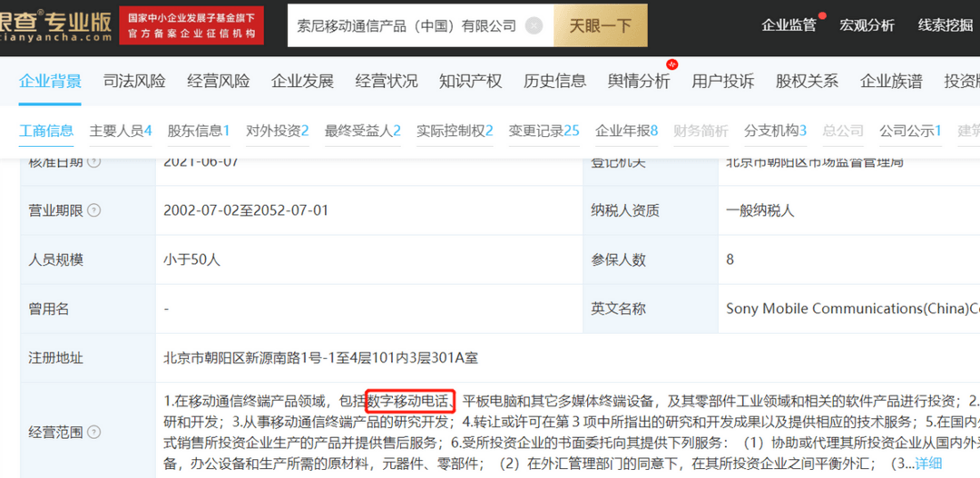Select the 变更记录 25 sub-tab
This screenshot has height=478, width=980.
544,132
